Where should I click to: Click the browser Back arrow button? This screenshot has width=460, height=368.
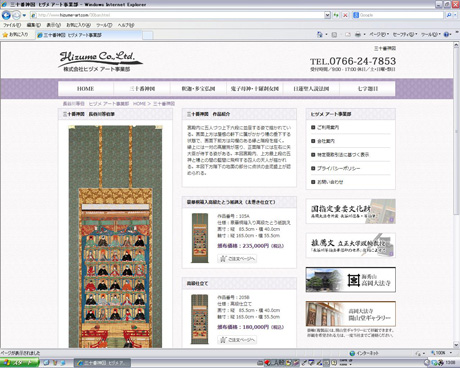(x=6, y=15)
